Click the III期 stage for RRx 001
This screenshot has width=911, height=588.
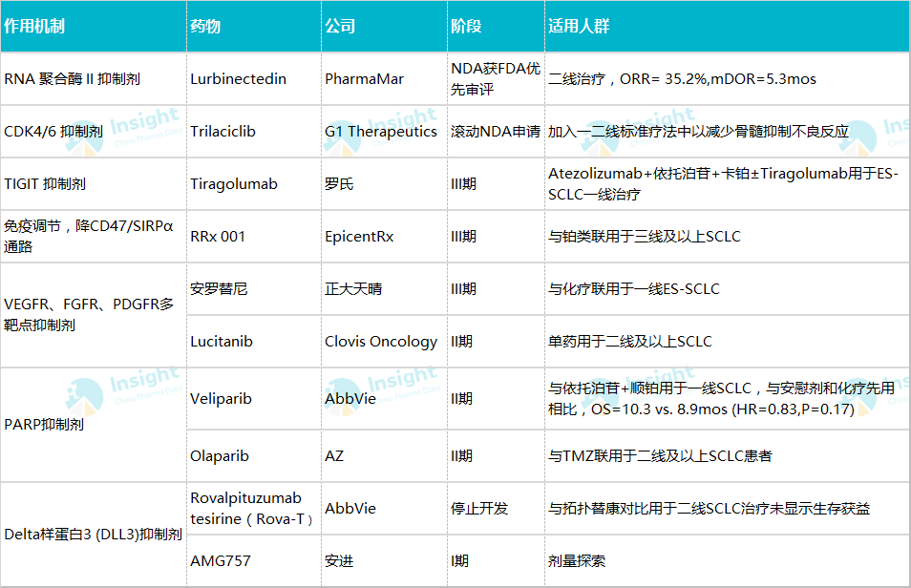tap(497, 237)
